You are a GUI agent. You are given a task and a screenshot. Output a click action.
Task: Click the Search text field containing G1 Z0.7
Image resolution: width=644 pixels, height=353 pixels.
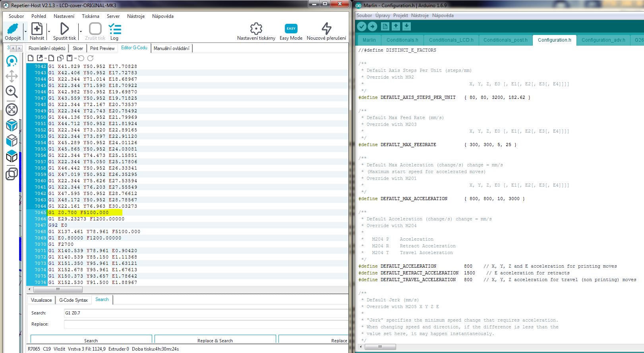tap(206, 313)
